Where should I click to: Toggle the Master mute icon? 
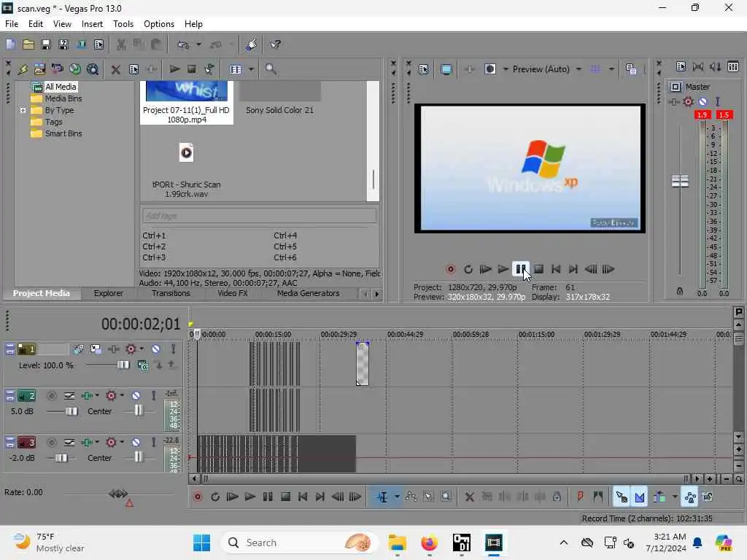[703, 101]
